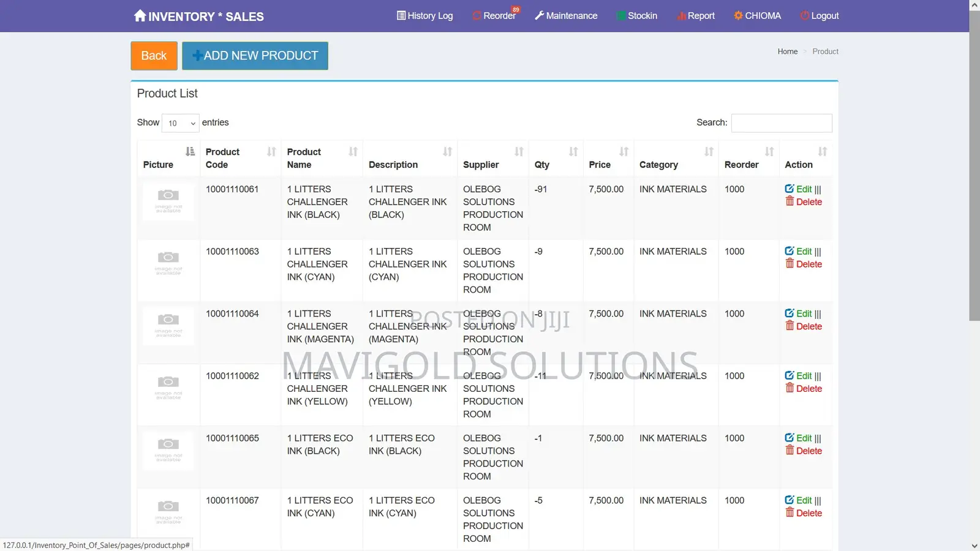Click the red Reorder notification badge
This screenshot has height=551, width=980.
click(x=516, y=10)
